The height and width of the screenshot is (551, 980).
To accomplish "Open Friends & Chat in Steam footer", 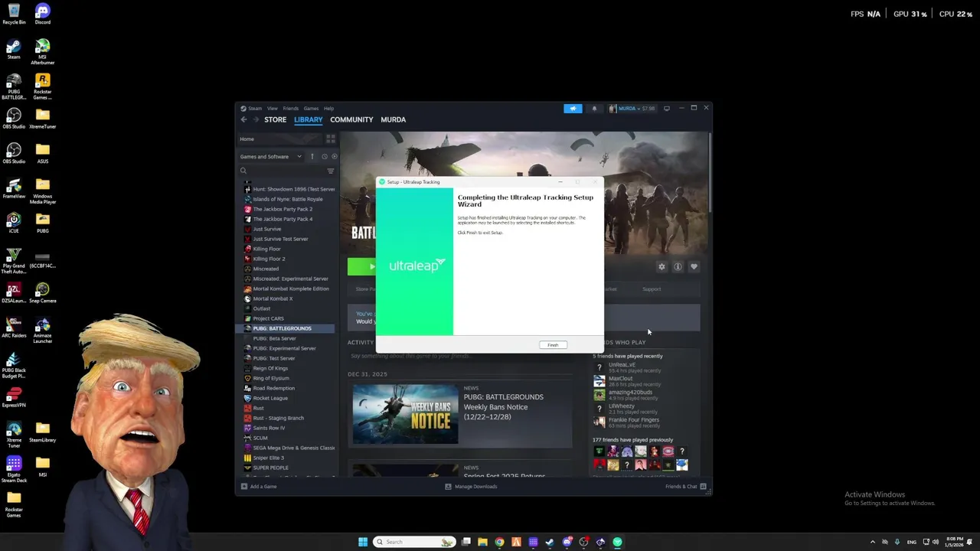I will pos(685,487).
